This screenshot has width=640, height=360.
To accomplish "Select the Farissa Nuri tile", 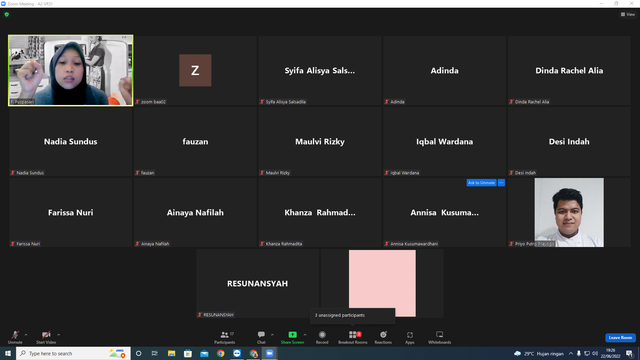I will click(x=71, y=212).
